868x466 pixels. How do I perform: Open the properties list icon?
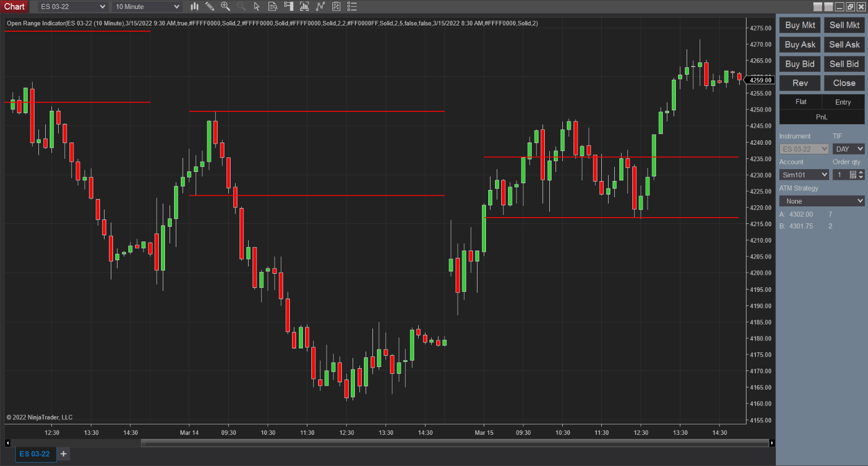click(x=352, y=7)
